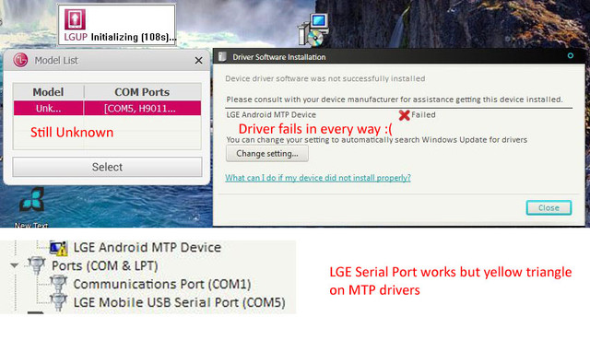Image resolution: width=590 pixels, height=364 pixels.
Task: Close the Model List dialog
Action: [x=199, y=61]
